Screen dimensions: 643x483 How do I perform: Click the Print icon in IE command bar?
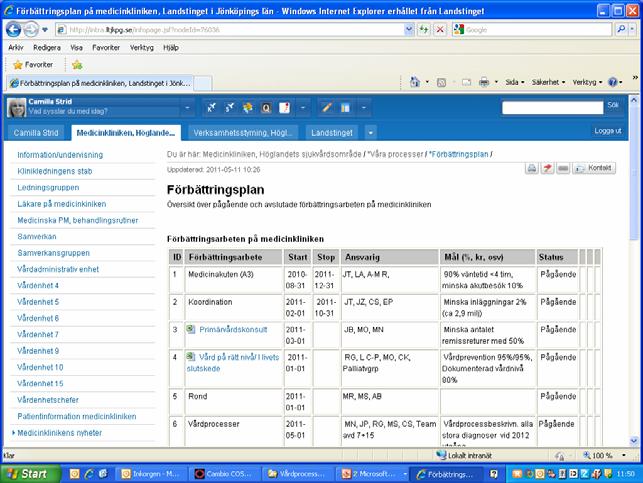click(x=484, y=82)
